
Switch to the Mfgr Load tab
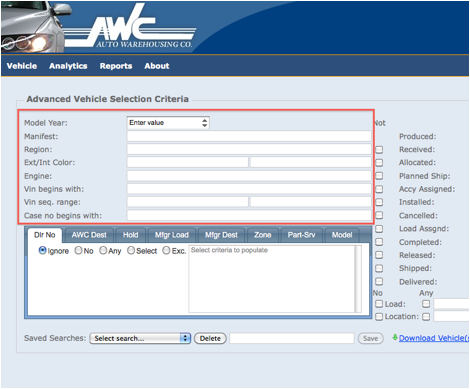tap(172, 235)
